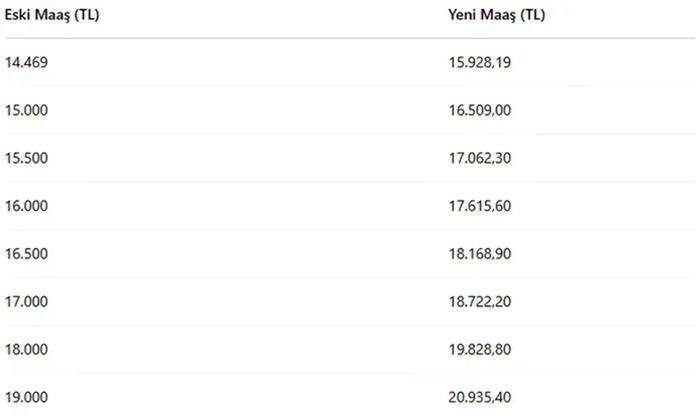Click the Eski Maaş (TL) column header
The width and height of the screenshot is (700, 418).
click(52, 15)
